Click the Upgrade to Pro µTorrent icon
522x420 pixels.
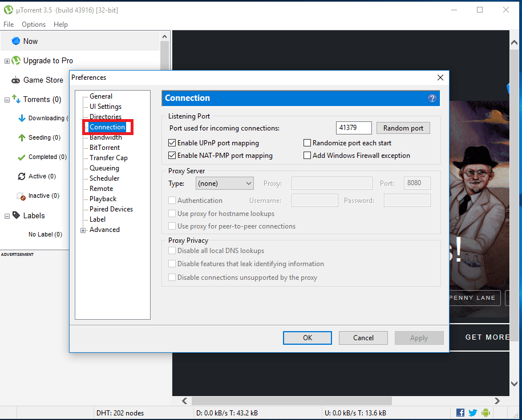(16, 60)
